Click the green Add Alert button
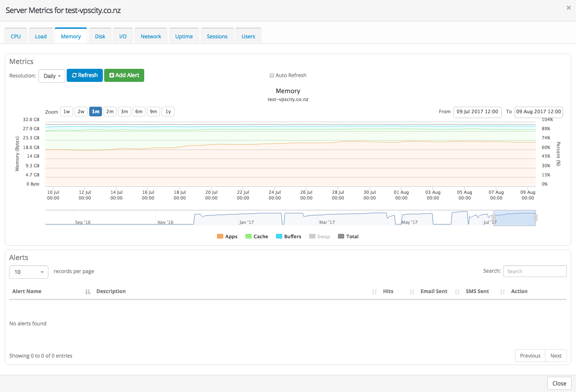 pyautogui.click(x=124, y=75)
